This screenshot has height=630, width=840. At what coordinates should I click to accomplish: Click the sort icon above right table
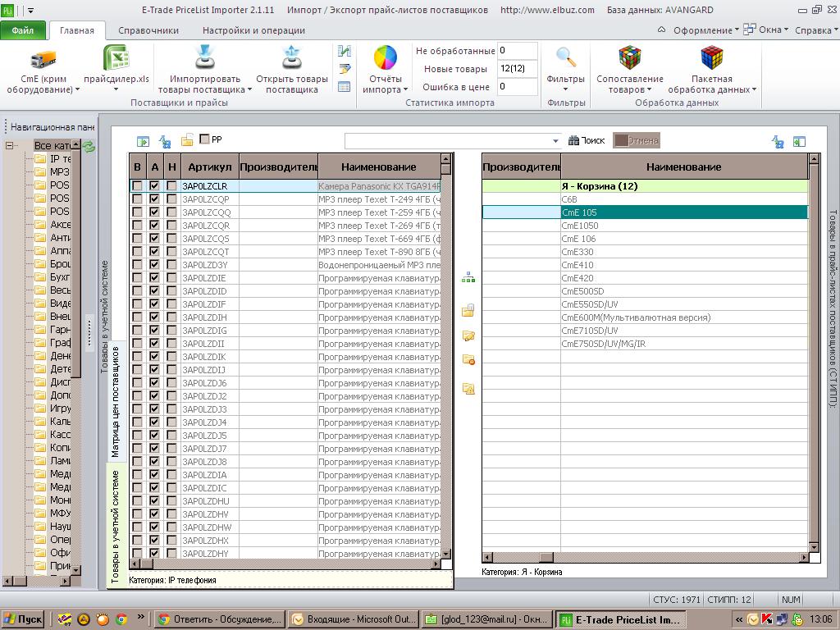778,141
